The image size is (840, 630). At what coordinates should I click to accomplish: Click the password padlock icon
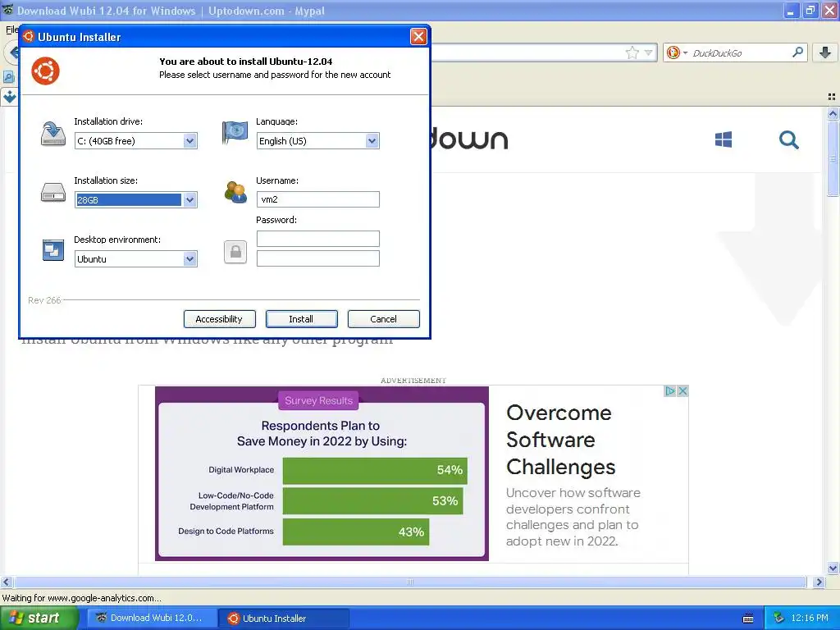tap(235, 252)
